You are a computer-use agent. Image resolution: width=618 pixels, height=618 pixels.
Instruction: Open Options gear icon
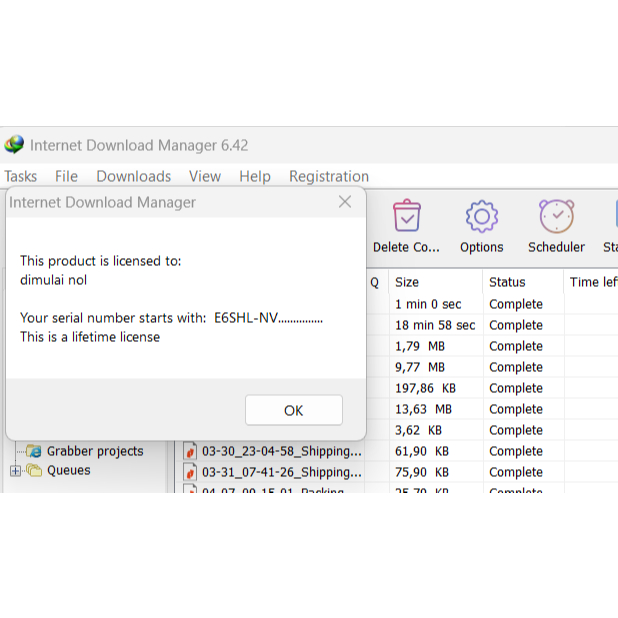[x=482, y=216]
